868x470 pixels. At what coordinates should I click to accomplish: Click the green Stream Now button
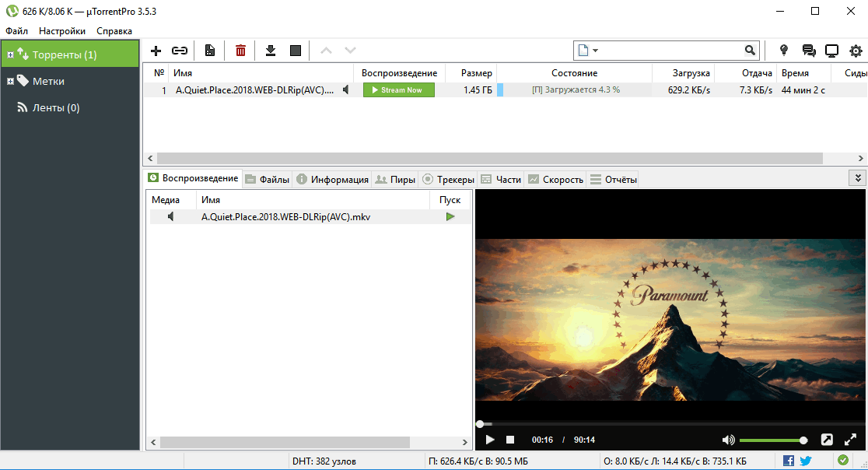(x=398, y=89)
